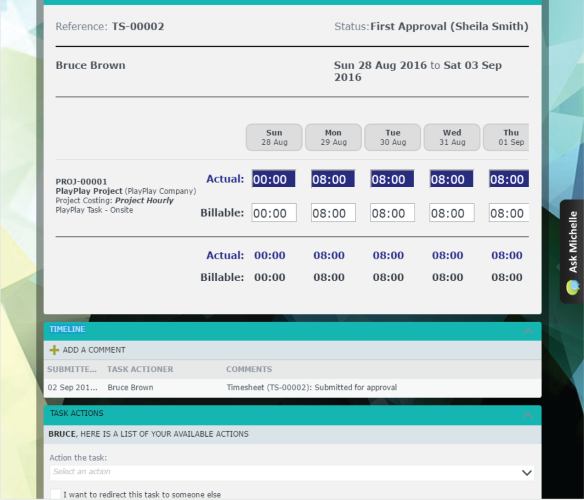
Task: Sort by the COMMENTS column header
Action: [249, 369]
